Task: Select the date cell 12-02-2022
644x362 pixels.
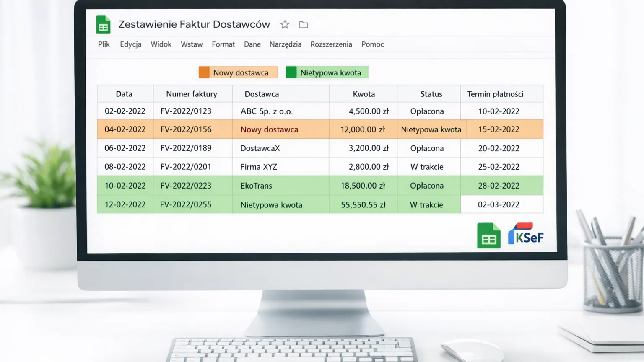Action: pos(125,204)
